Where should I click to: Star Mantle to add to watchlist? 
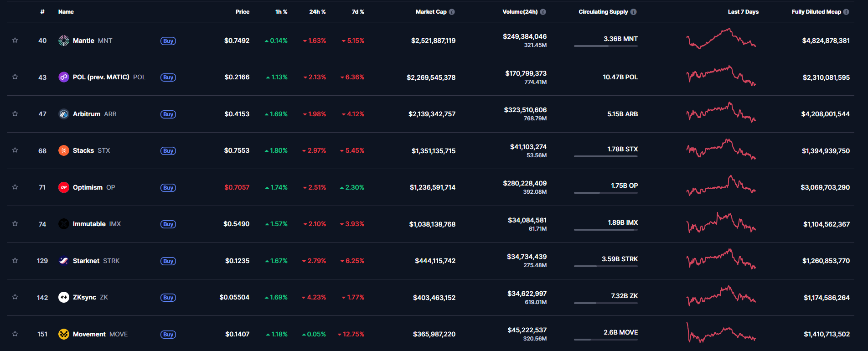(15, 41)
